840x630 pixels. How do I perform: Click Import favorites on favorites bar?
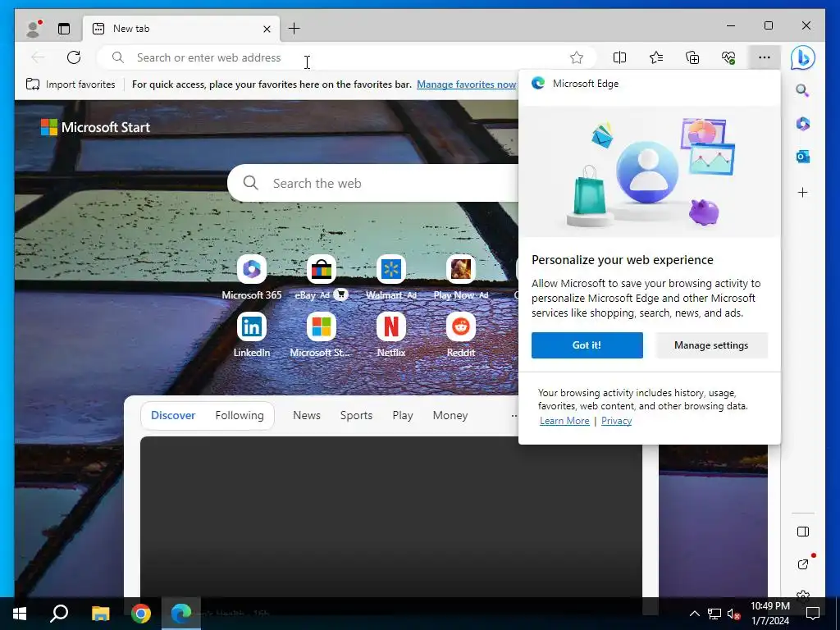click(71, 84)
